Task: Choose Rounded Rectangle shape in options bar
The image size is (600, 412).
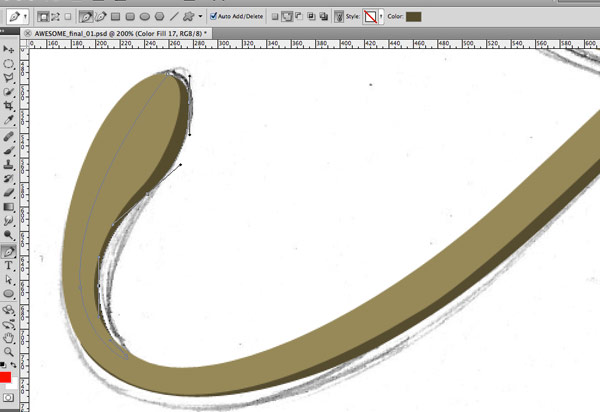Action: pos(130,16)
